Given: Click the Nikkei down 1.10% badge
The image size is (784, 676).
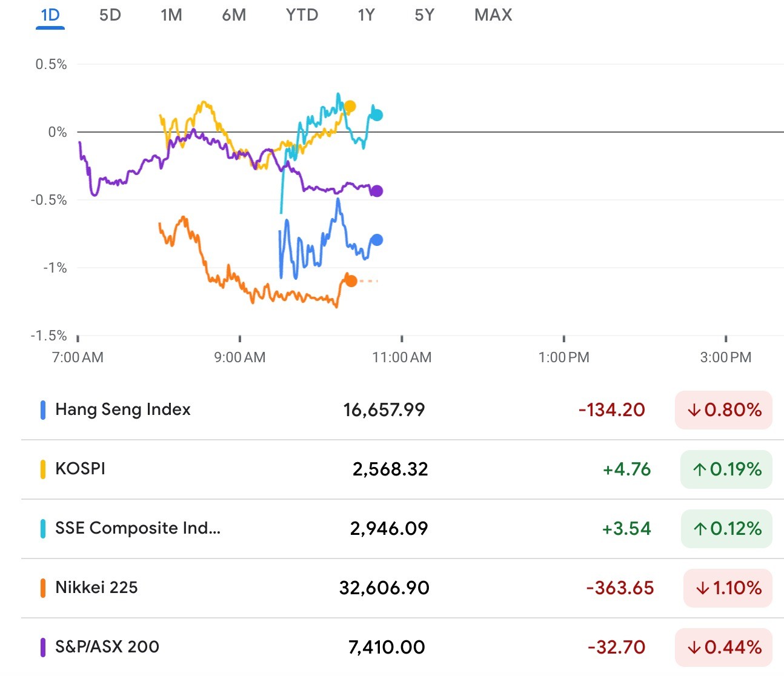Looking at the screenshot, I should (x=728, y=588).
